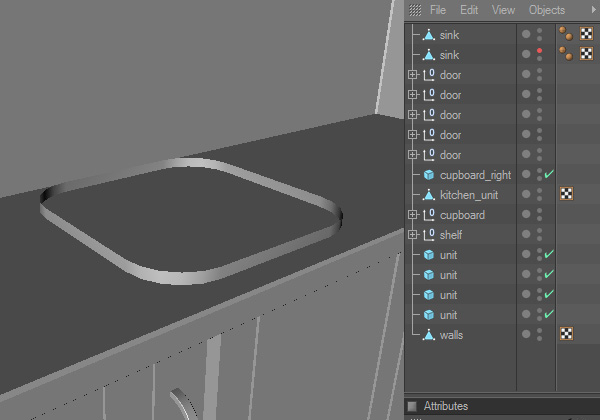
Task: Click the large grey layer dot for walls
Action: point(526,334)
